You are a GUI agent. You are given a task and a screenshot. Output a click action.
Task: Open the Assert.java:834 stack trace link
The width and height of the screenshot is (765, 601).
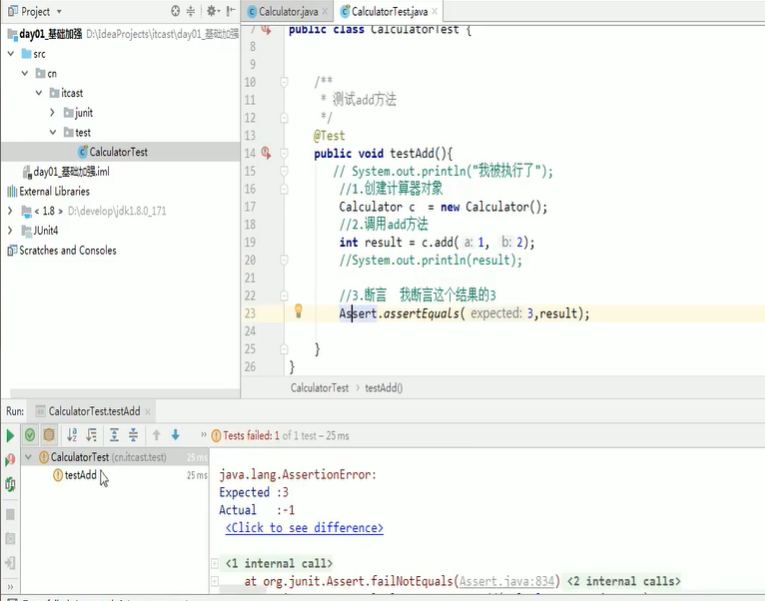(507, 581)
